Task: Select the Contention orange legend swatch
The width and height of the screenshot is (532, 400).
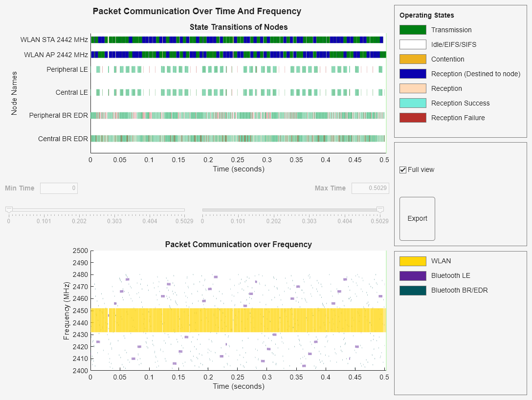Action: [x=414, y=59]
